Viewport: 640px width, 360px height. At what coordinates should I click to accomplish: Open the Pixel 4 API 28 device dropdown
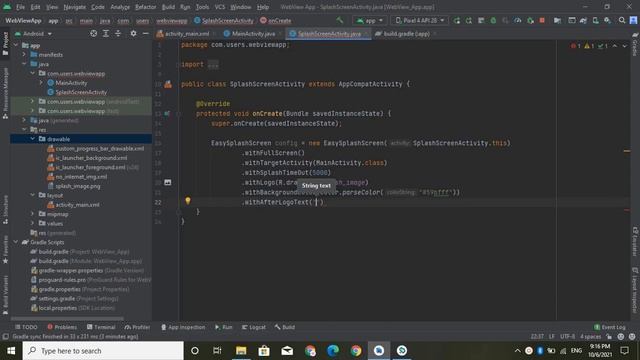pyautogui.click(x=420, y=20)
